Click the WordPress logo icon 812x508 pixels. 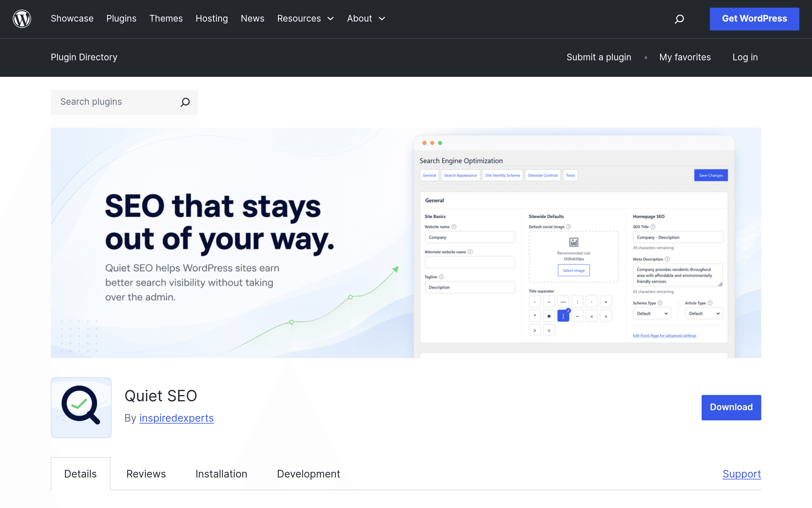click(x=22, y=19)
